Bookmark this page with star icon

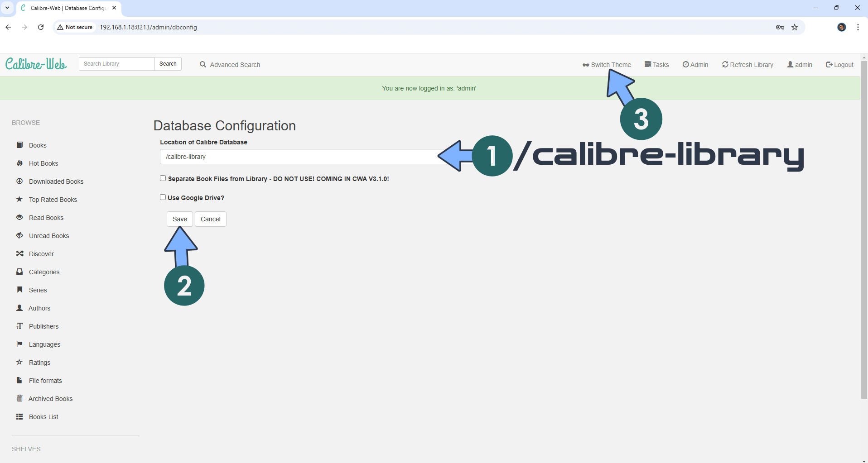[795, 27]
